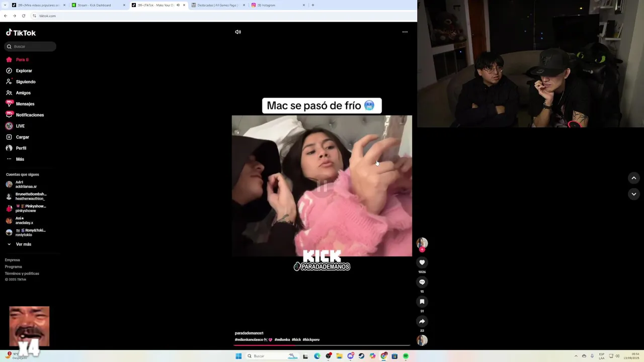Screen dimensions: 644x362
Task: Click the TikTok logo in the sidebar
Action: 21,33
